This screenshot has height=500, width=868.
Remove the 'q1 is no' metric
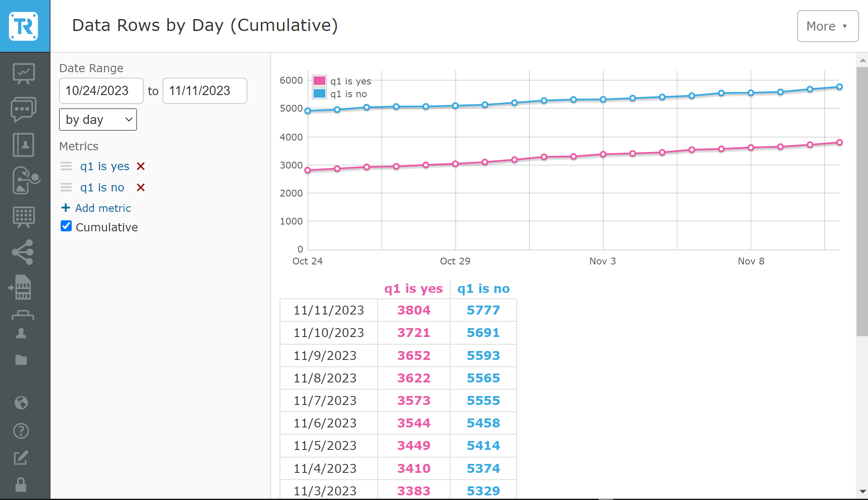click(140, 187)
